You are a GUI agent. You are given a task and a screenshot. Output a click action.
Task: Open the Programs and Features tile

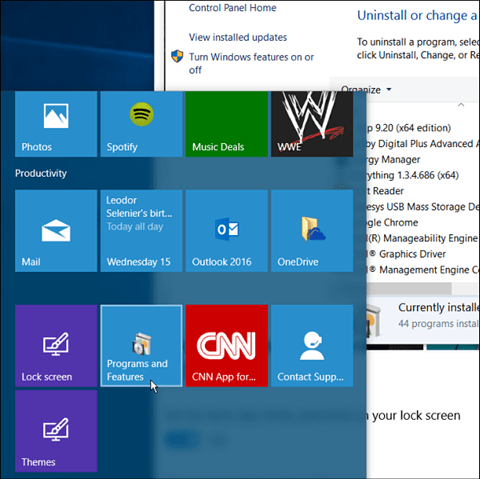pos(141,346)
